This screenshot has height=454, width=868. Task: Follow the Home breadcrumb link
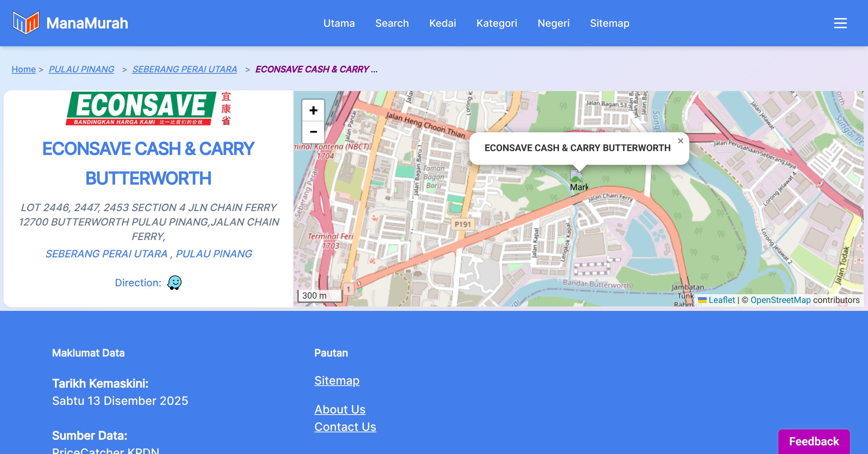tap(24, 69)
